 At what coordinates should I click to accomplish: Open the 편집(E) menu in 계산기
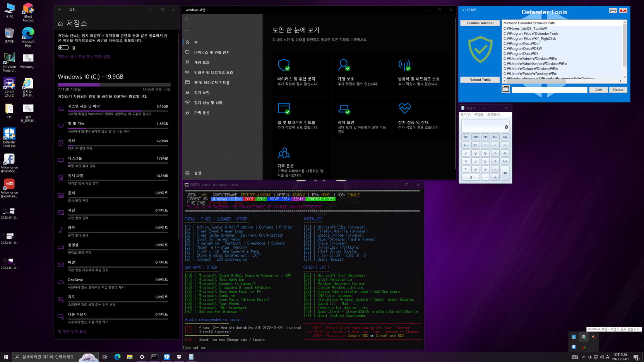pos(479,114)
